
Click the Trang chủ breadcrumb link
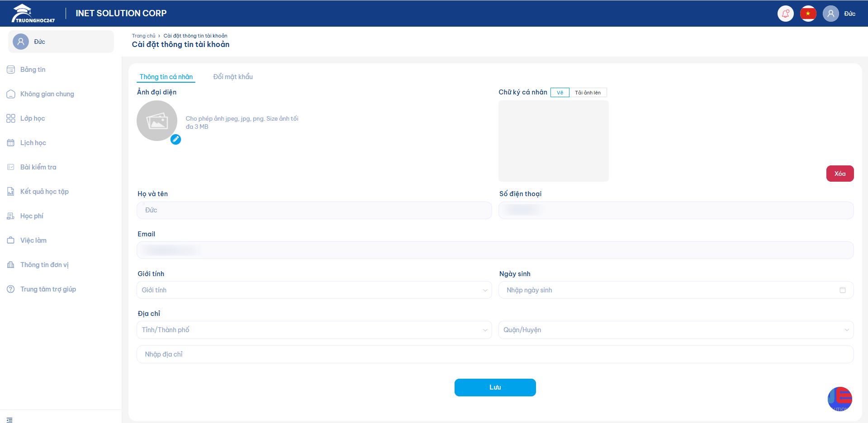pos(143,36)
